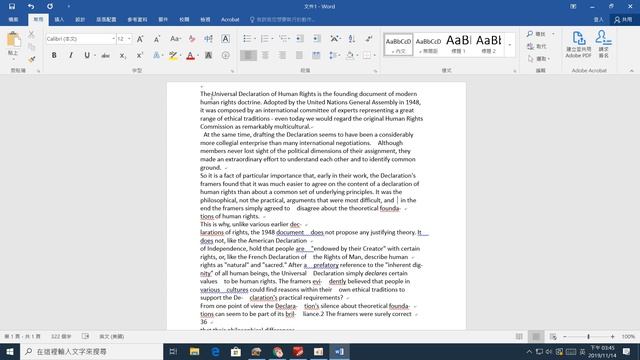Clear all formatting eraser icon
This screenshot has height=360, width=640.
(192, 39)
